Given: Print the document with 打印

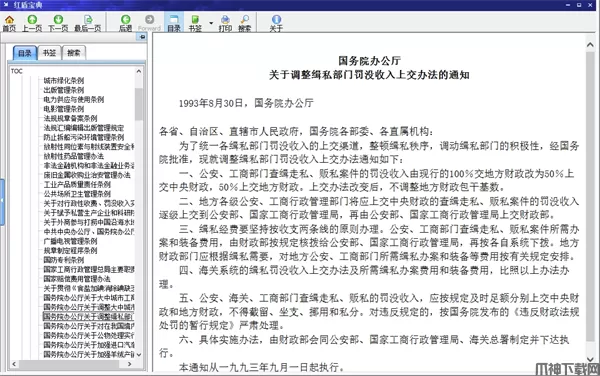Looking at the screenshot, I should tap(225, 23).
